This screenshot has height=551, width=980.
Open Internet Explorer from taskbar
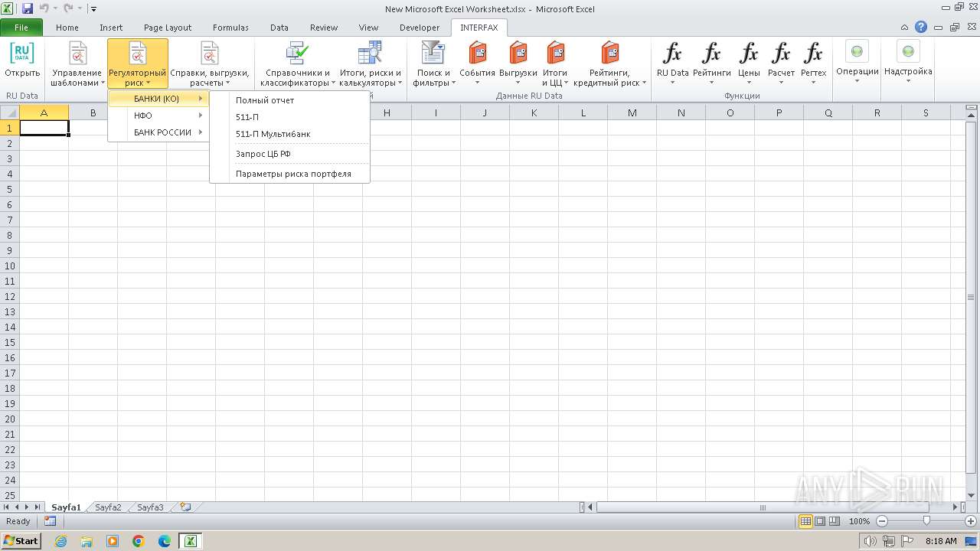click(x=60, y=541)
